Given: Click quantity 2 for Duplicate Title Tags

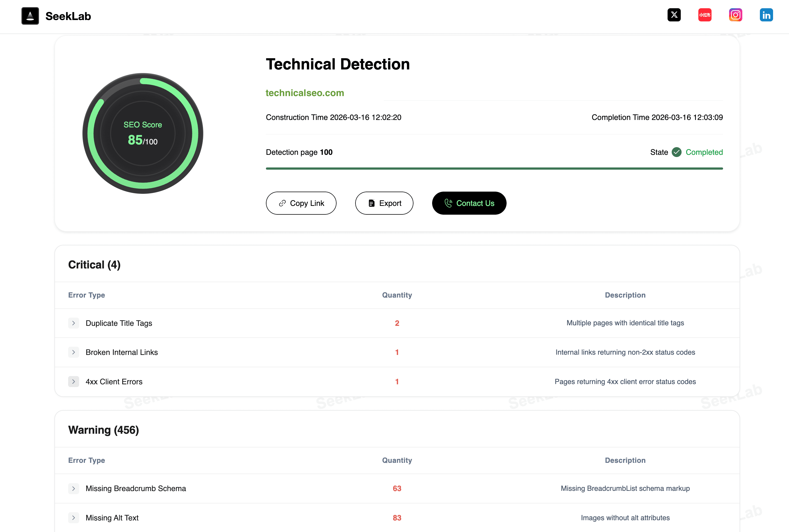Looking at the screenshot, I should (397, 323).
